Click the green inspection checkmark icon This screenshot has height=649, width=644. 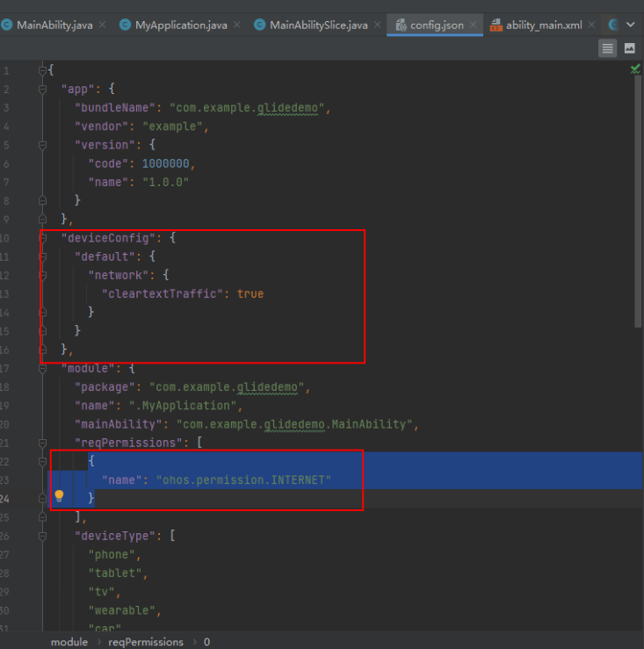[x=635, y=69]
